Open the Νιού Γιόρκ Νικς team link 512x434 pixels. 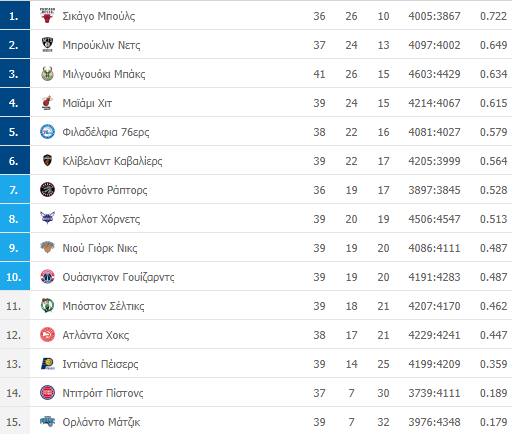point(100,248)
